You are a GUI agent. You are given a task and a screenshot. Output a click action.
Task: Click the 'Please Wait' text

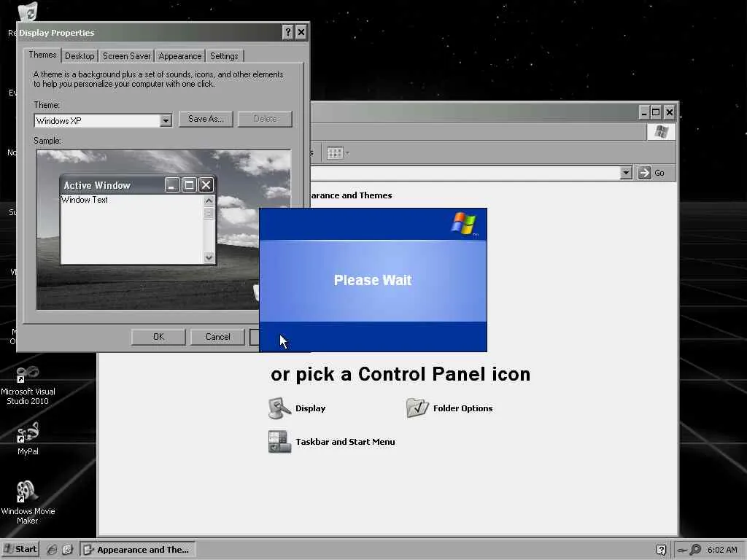pos(373,280)
